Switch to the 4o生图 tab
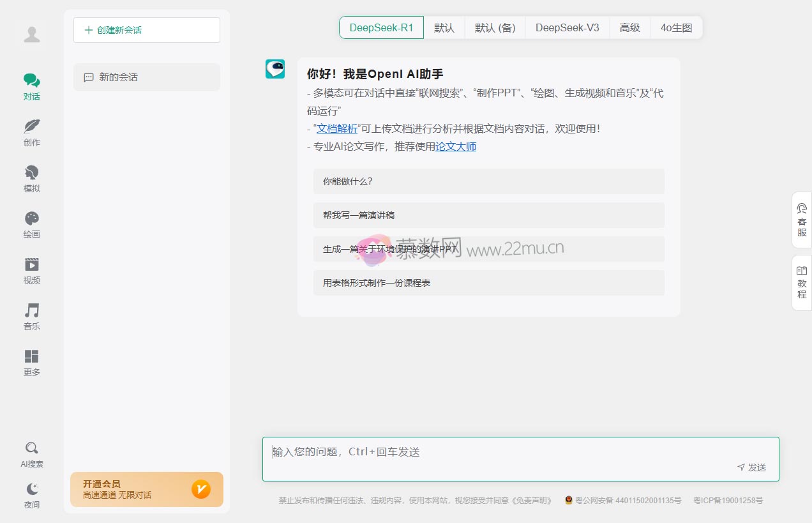The image size is (812, 523). [676, 27]
